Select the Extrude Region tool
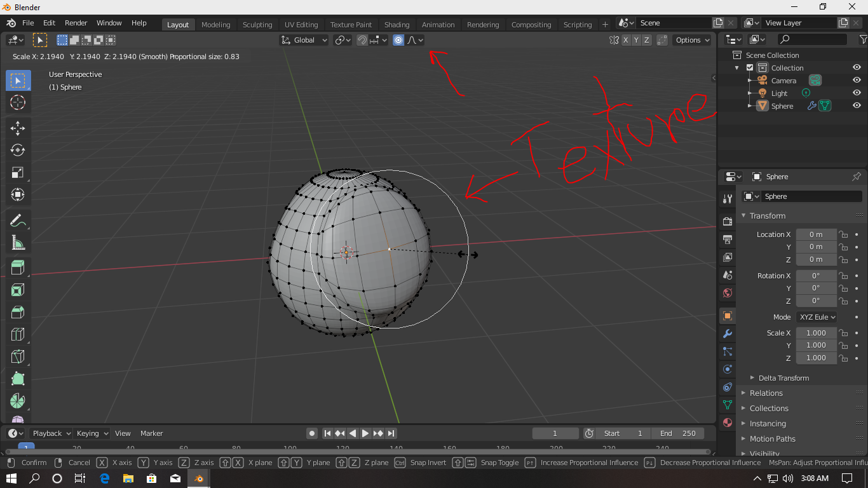The height and width of the screenshot is (488, 868). point(18,268)
